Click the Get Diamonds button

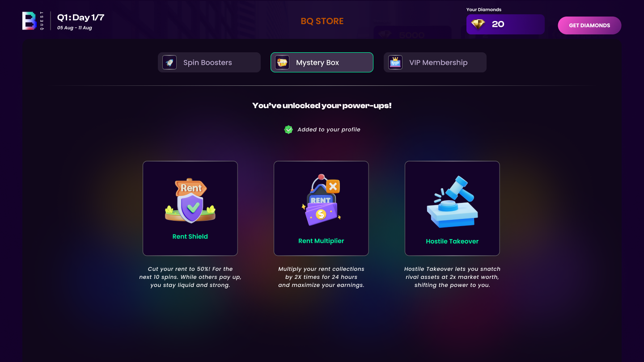(x=589, y=25)
